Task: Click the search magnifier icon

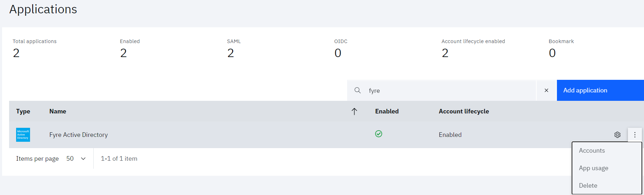Action: point(357,90)
